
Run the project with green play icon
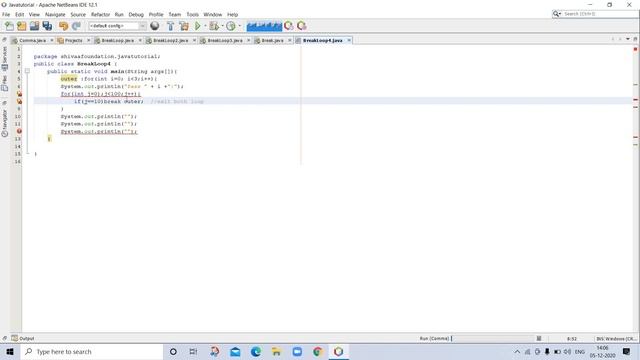click(198, 26)
